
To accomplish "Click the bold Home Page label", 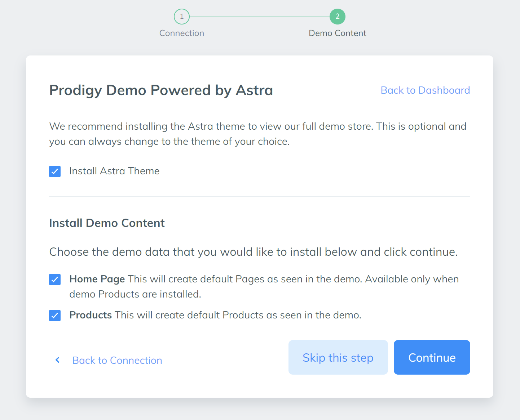I will (x=97, y=279).
